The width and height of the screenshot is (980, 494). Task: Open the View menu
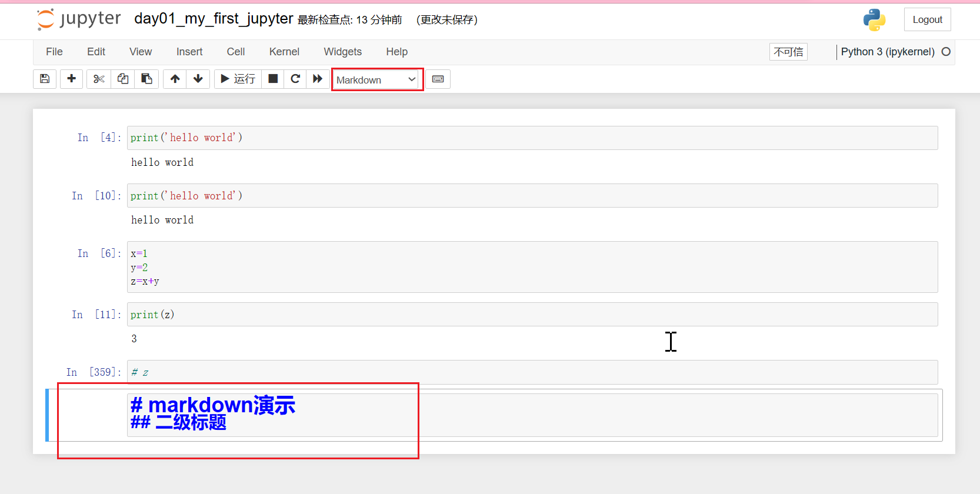coord(141,52)
